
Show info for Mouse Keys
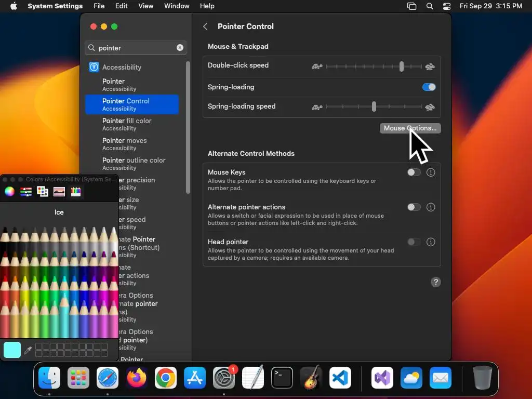tap(431, 172)
